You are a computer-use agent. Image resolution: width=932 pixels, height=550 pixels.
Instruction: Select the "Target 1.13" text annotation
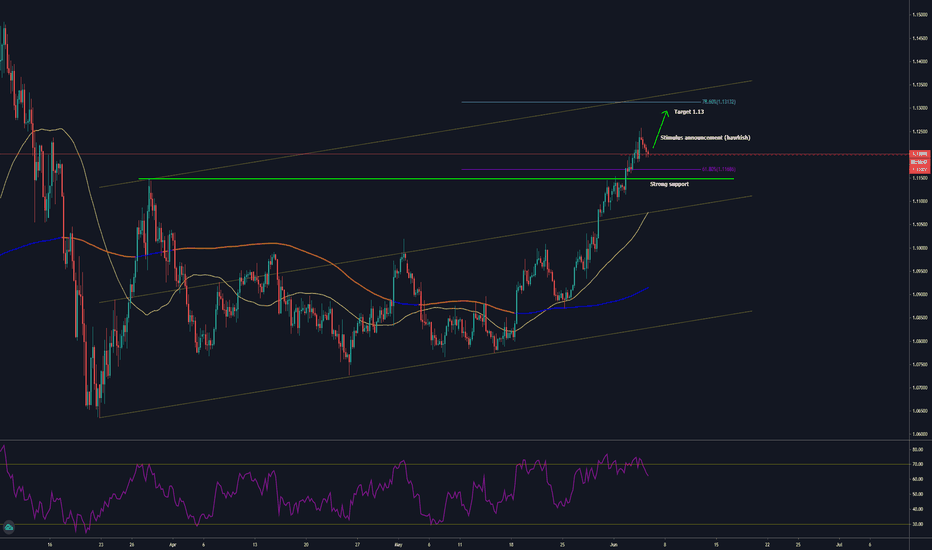pyautogui.click(x=689, y=112)
